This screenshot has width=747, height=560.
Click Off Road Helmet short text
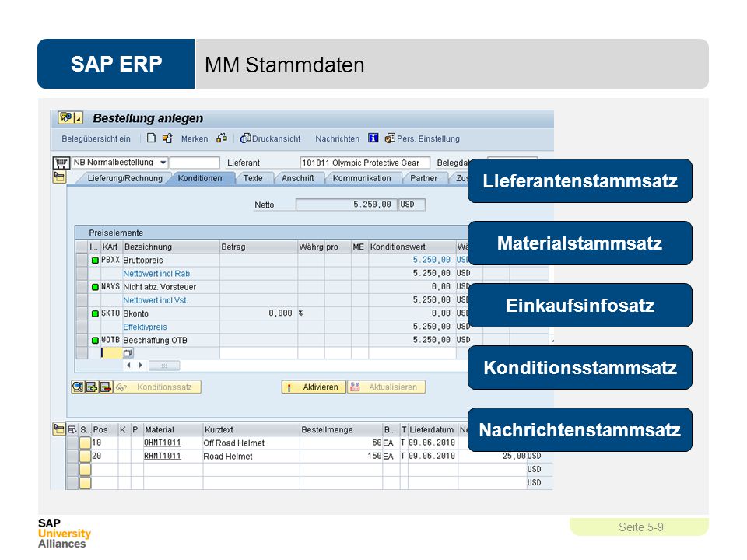click(x=234, y=443)
